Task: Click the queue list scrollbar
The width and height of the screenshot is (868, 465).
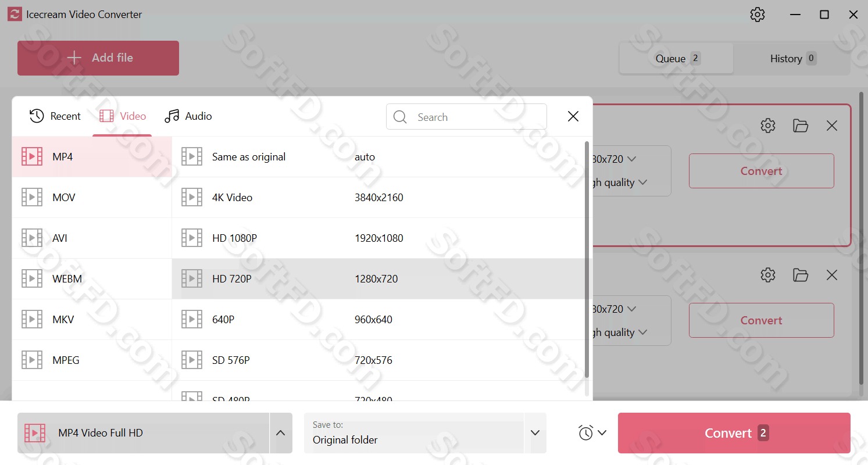Action: pyautogui.click(x=862, y=238)
